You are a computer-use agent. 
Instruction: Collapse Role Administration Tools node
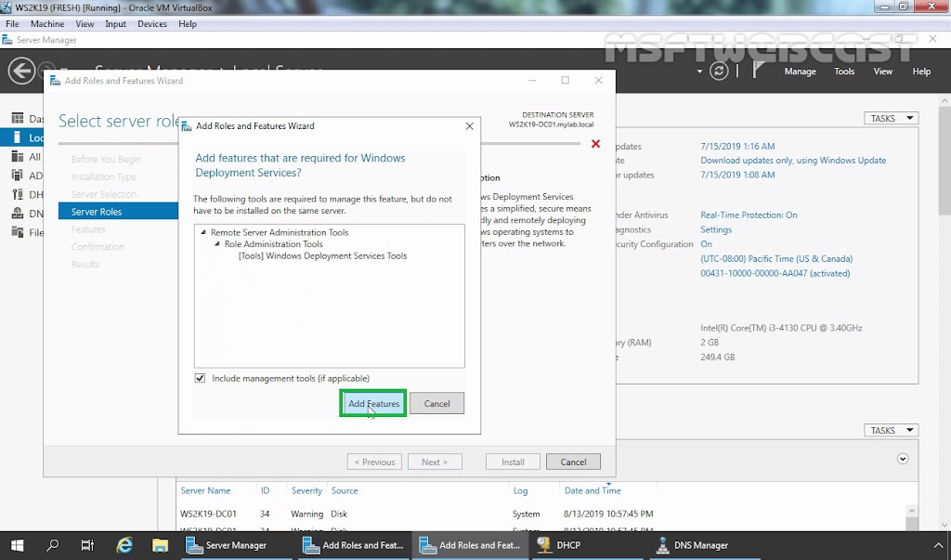pos(217,244)
